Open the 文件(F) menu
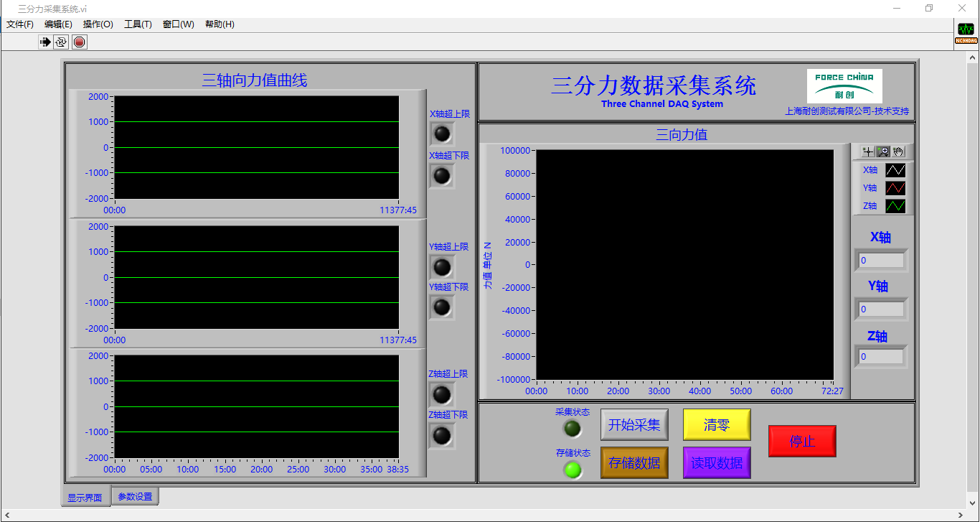Screen dimensions: 980x522 tap(20, 24)
